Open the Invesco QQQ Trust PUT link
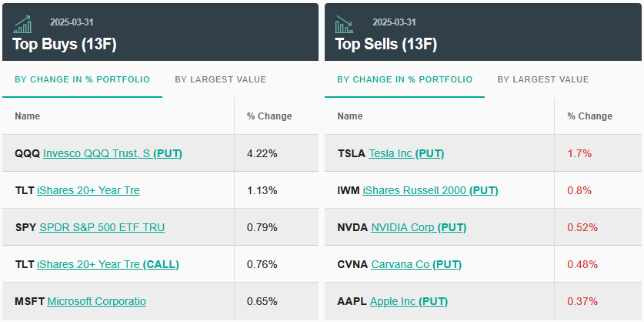The width and height of the screenshot is (644, 322). point(112,153)
